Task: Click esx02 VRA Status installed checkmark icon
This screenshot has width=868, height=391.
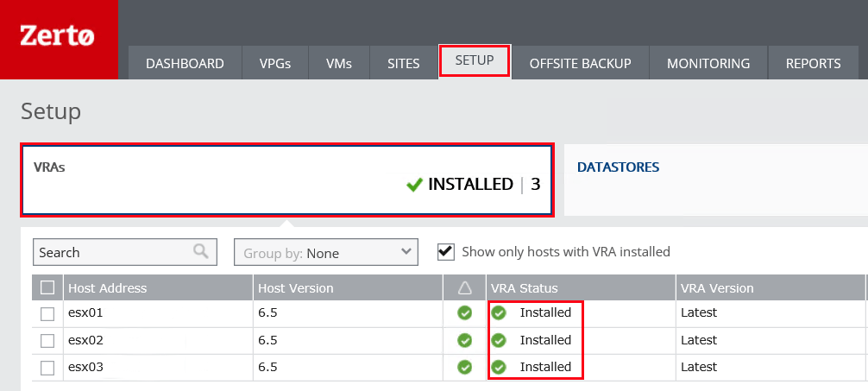Action: pyautogui.click(x=499, y=340)
